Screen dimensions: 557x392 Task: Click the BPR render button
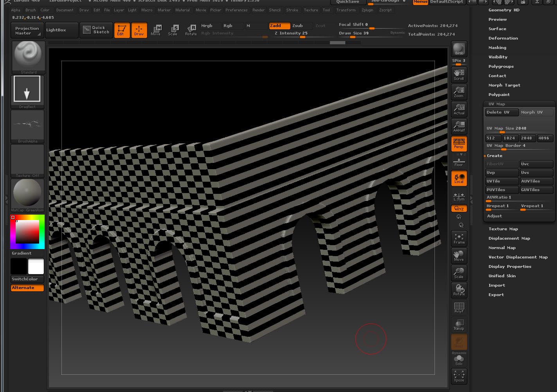[x=459, y=49]
